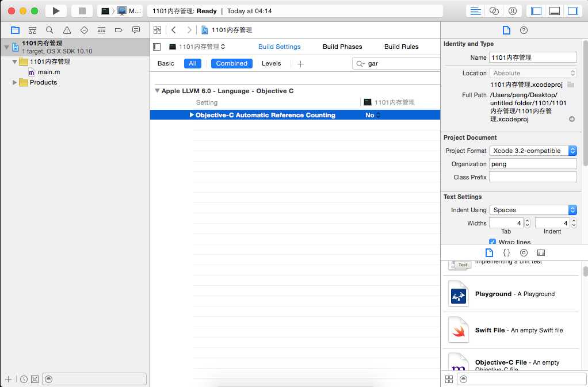Select the Basic settings filter

pyautogui.click(x=166, y=63)
